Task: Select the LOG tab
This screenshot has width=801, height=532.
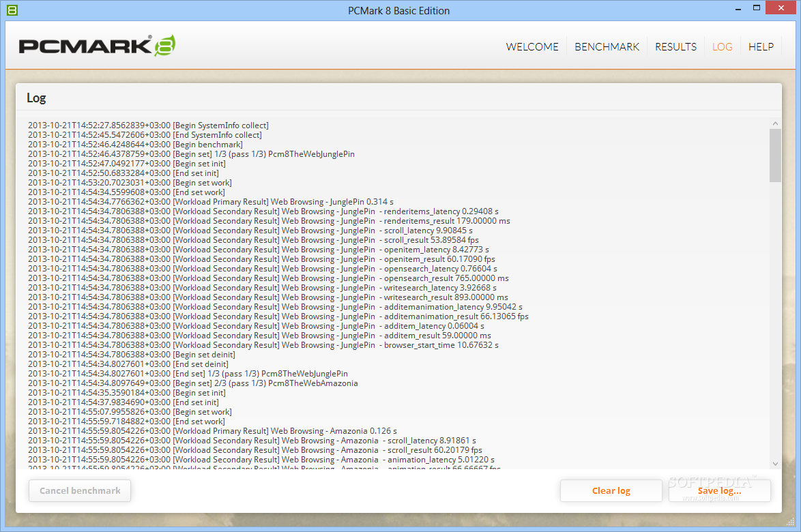Action: coord(722,46)
